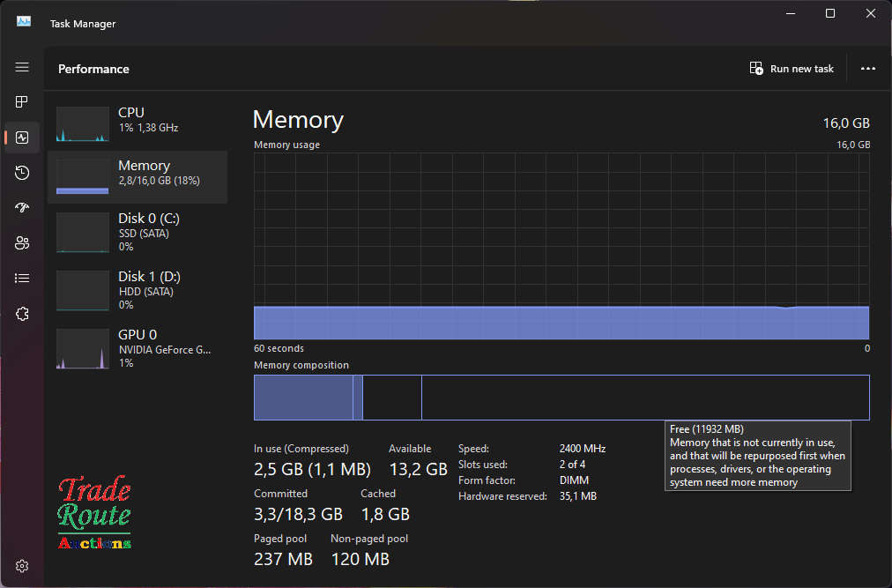Open the hamburger navigation menu

coord(22,68)
